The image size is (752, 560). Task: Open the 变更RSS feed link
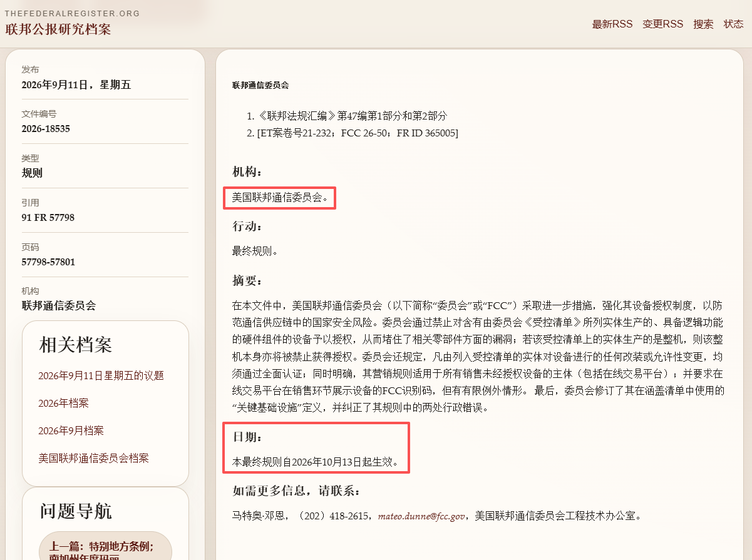tap(662, 24)
